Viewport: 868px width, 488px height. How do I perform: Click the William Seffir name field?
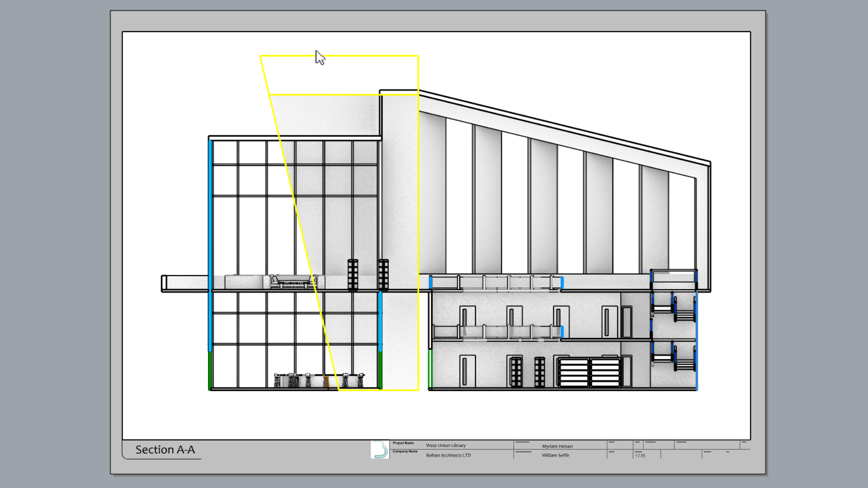click(x=555, y=455)
